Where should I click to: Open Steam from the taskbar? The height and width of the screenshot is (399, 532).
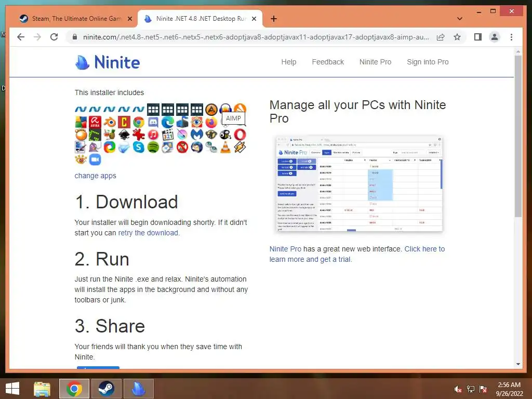[106, 389]
